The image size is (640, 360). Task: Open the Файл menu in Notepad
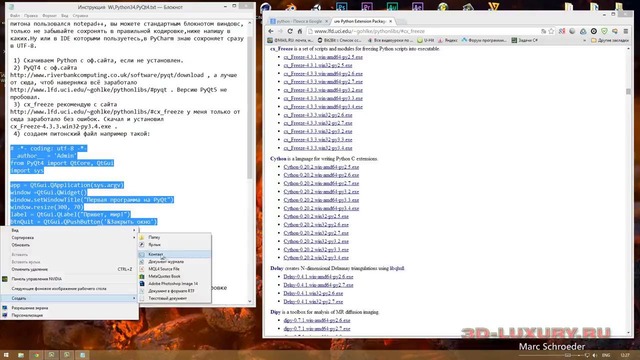click(15, 16)
